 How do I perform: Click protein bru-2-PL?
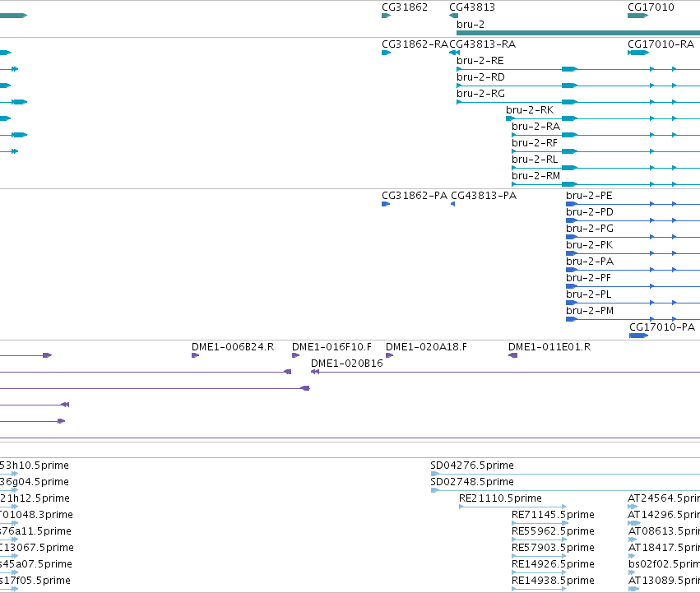coord(588,294)
